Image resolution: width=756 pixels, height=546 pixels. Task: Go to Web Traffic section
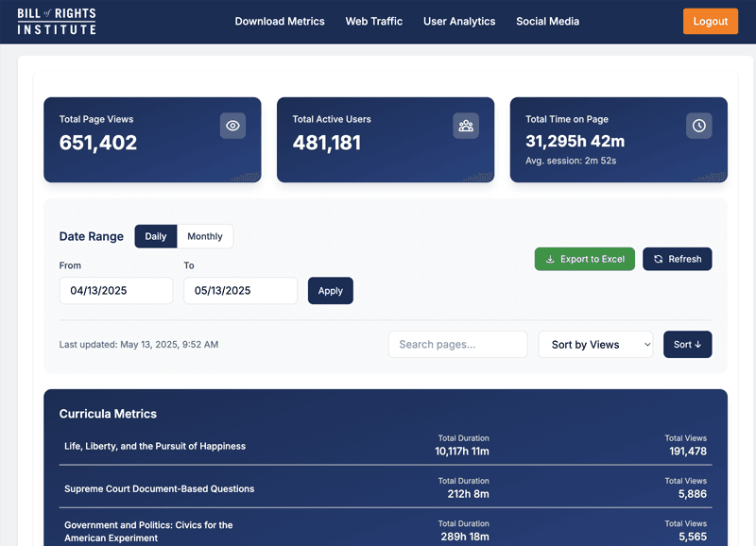pos(374,21)
